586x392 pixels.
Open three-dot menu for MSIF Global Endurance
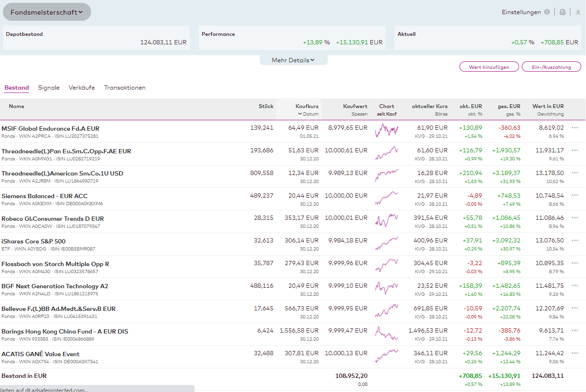575,128
